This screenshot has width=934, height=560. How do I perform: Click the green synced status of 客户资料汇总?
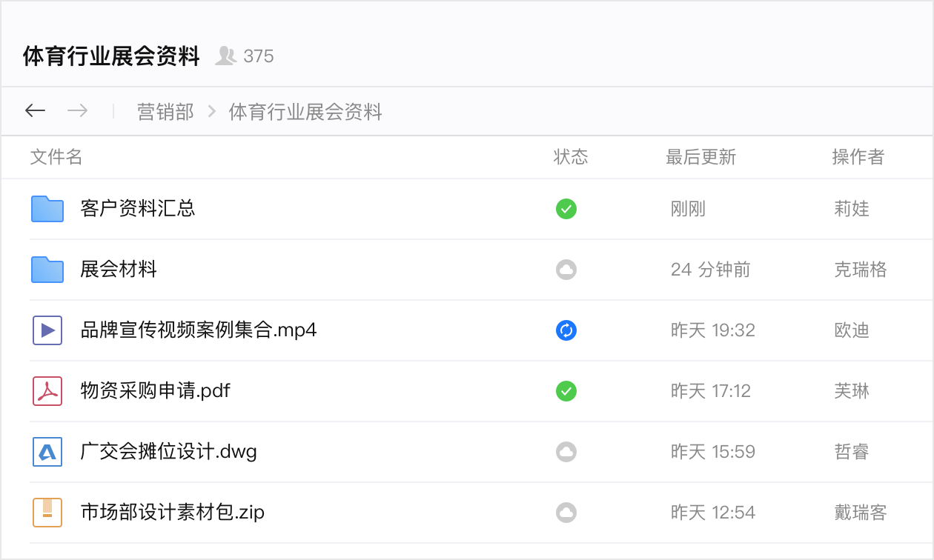[566, 209]
